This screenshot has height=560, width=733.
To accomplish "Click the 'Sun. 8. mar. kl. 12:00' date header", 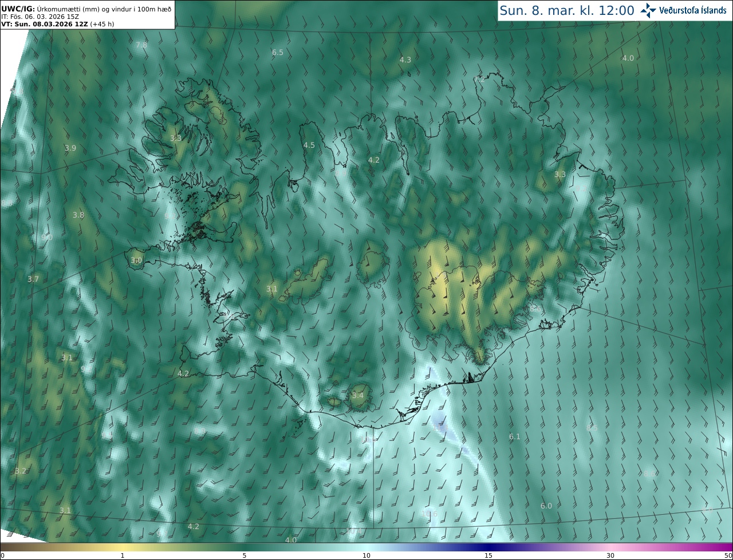I will click(567, 10).
